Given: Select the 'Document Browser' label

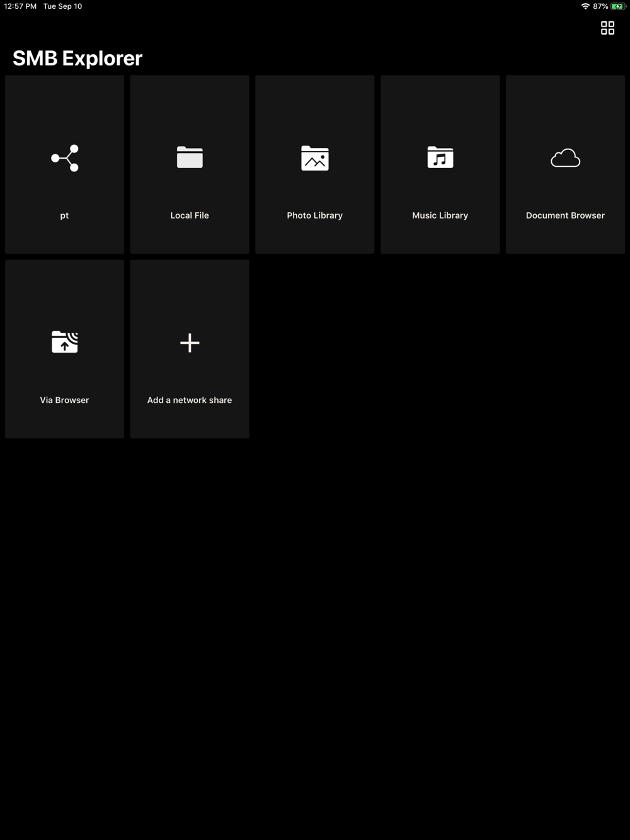Looking at the screenshot, I should [565, 215].
